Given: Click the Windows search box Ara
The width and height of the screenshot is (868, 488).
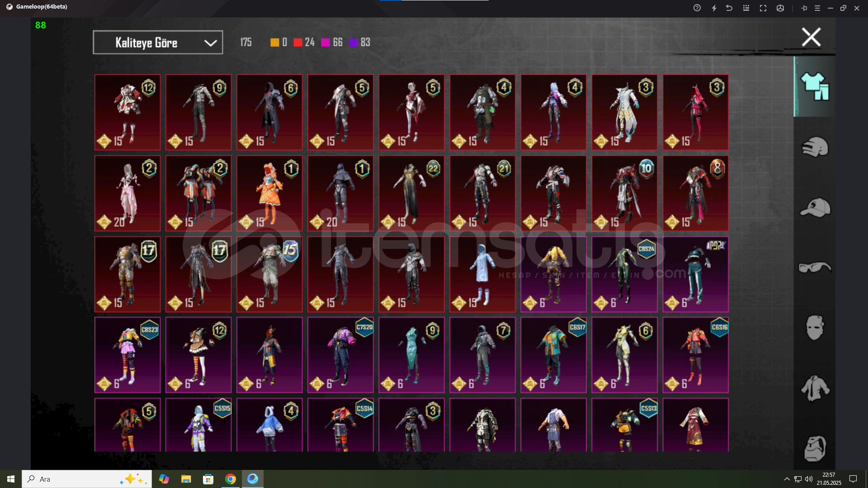Looking at the screenshot, I should (x=87, y=479).
